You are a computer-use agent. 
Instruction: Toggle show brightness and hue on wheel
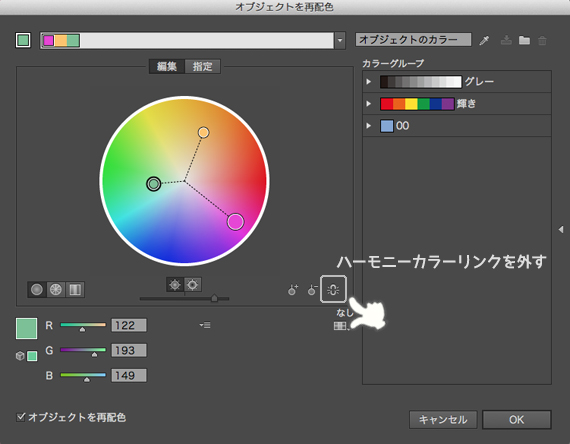click(x=175, y=285)
